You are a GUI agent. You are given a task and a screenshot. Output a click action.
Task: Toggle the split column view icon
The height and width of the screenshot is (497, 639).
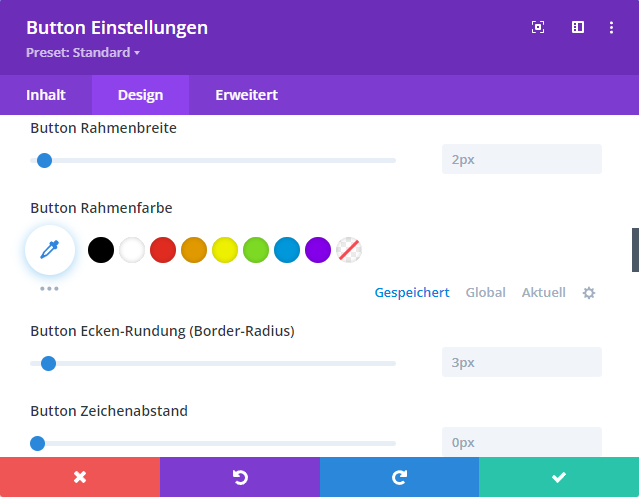pos(578,28)
